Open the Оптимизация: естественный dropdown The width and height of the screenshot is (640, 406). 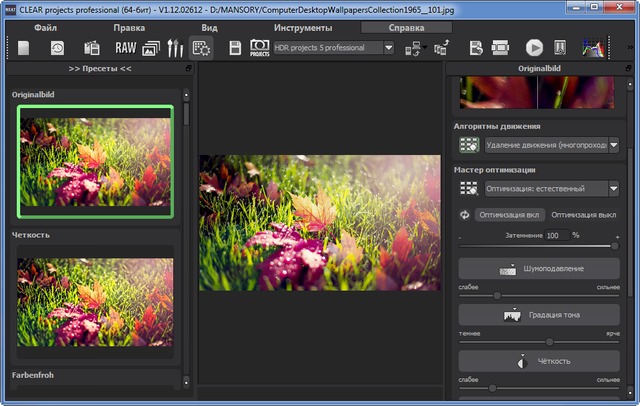551,188
